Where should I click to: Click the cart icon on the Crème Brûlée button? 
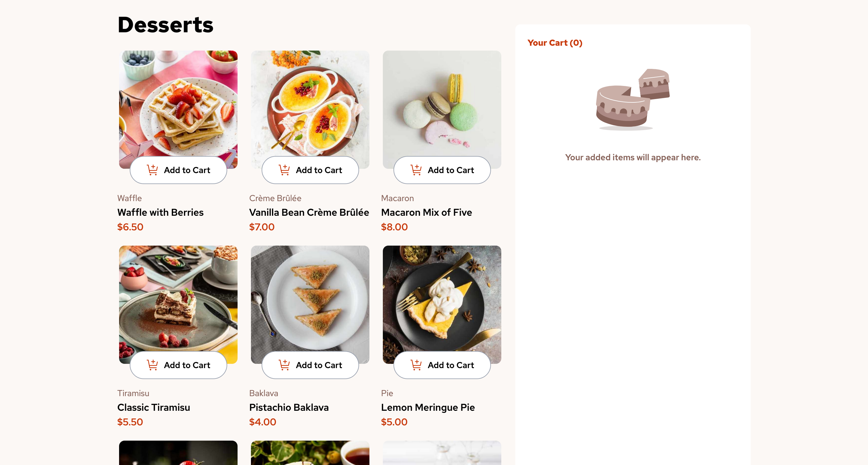click(284, 170)
